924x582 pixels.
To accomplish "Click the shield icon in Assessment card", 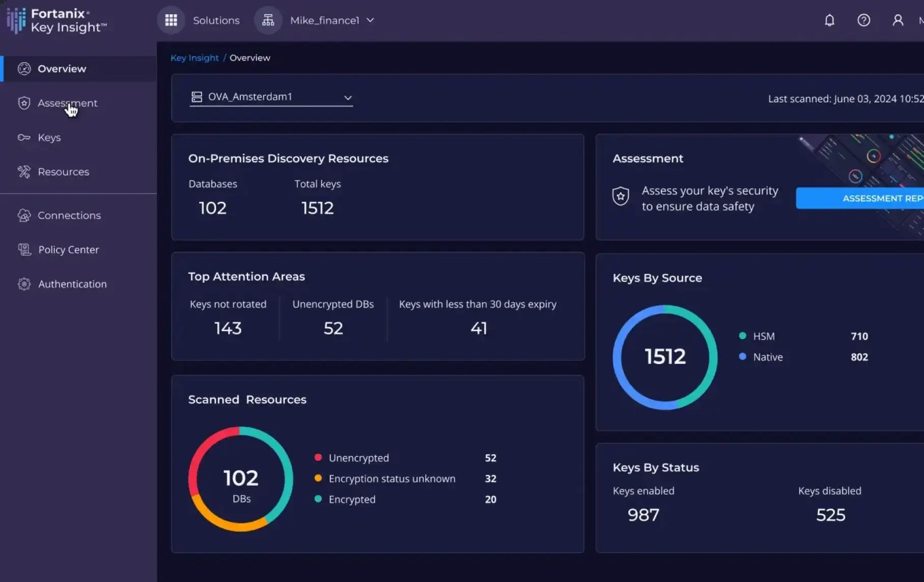I will [621, 197].
